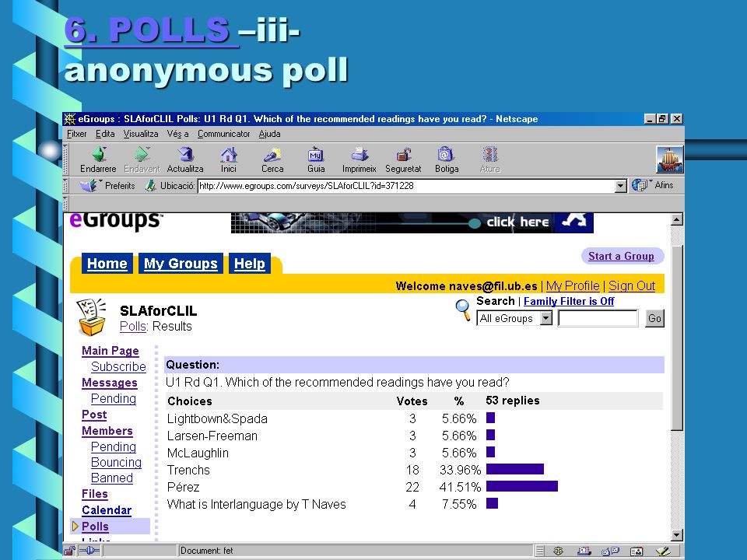Click the ballot box poll icon
The width and height of the screenshot is (747, 560).
91,317
